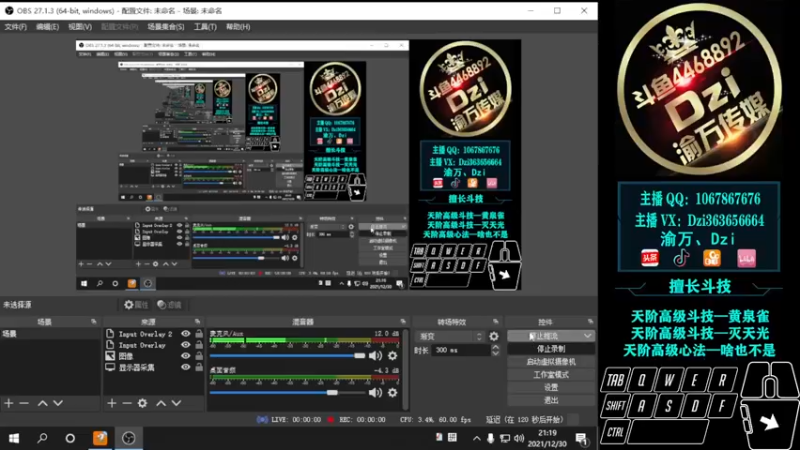The image size is (800, 450).
Task: Open 桌面音频 audio settings gear
Action: (392, 392)
